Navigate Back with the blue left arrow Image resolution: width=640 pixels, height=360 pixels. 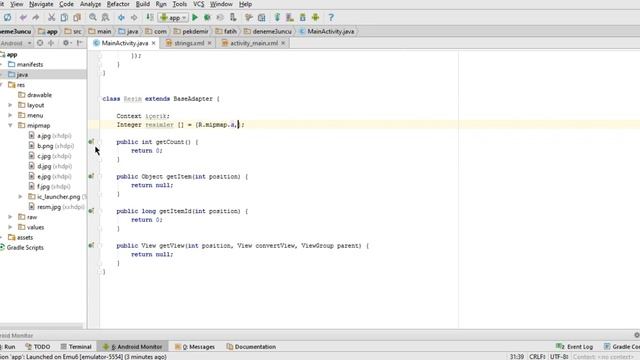click(x=121, y=18)
